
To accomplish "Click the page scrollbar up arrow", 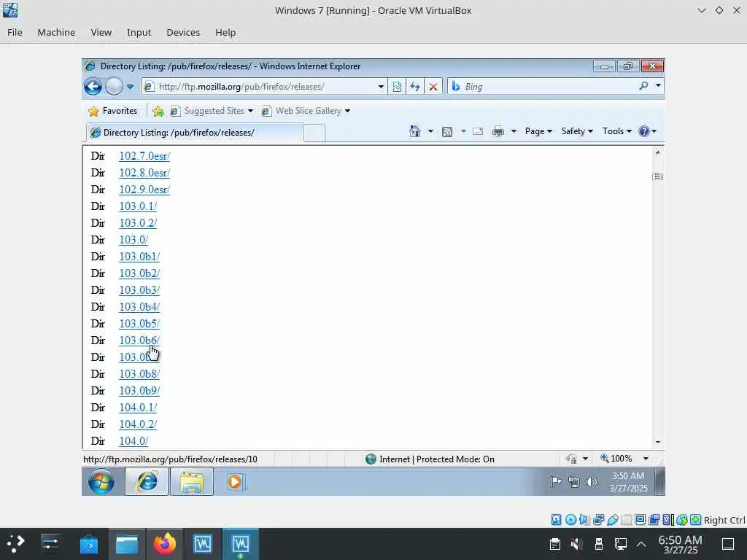I will (x=658, y=152).
